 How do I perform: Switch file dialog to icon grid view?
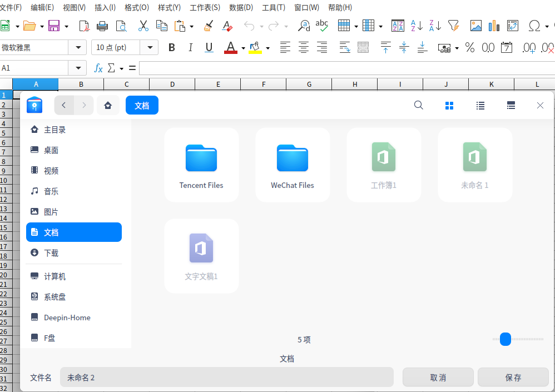[449, 105]
